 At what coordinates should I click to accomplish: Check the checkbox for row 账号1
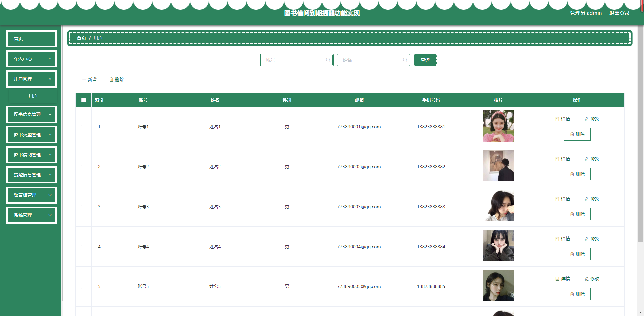tap(83, 127)
